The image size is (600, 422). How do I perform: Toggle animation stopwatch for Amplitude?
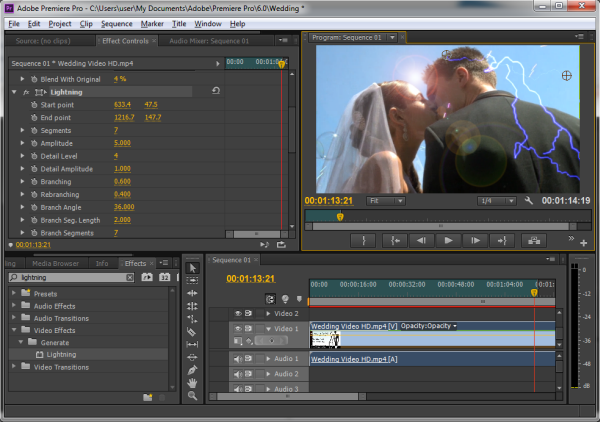click(34, 143)
